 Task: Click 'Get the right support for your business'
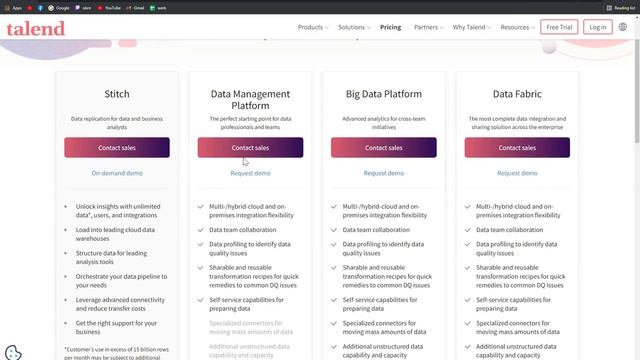116,327
